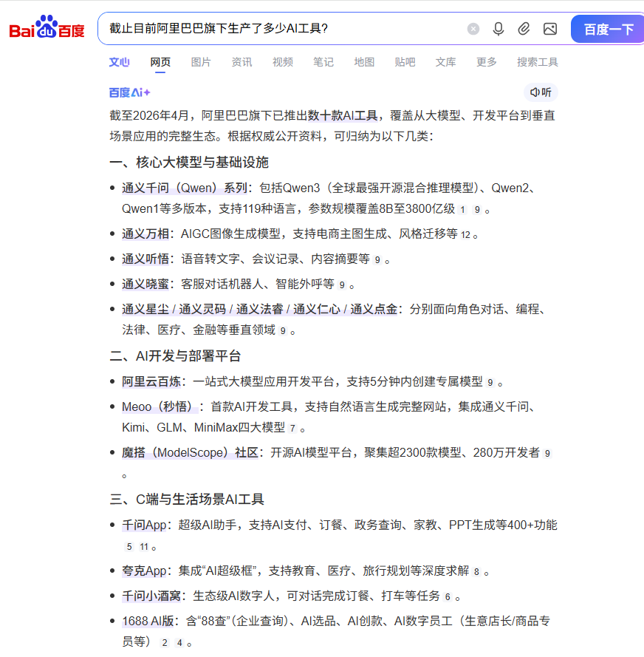
Task: Click citation 12 after 通义万相
Action: [x=465, y=235]
